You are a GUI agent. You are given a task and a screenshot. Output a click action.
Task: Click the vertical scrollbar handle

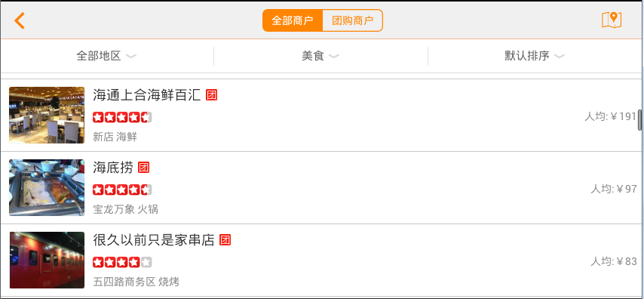640,120
